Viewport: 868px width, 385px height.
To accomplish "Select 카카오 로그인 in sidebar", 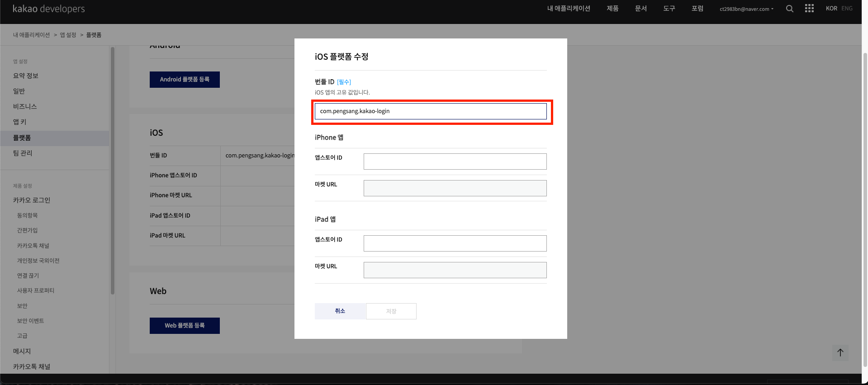I will point(32,200).
